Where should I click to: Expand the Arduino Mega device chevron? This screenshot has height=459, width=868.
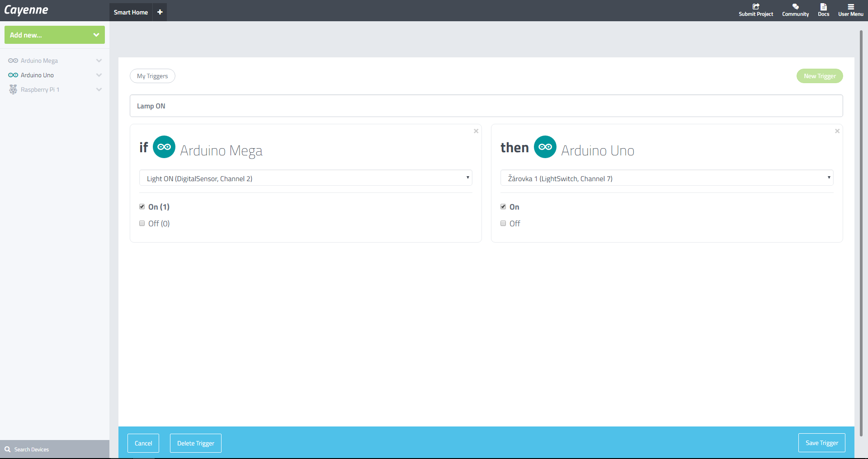pyautogui.click(x=99, y=61)
